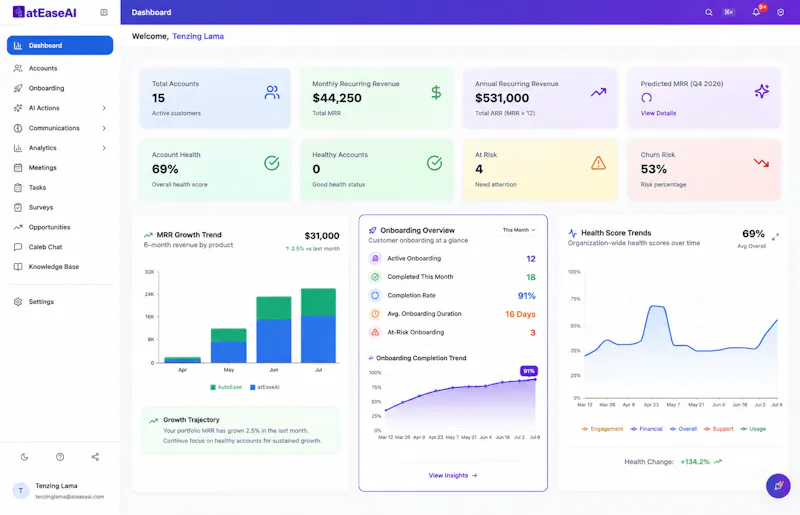Viewport: 800px width, 515px height.
Task: Go to Dashboard in sidebar
Action: [x=60, y=45]
